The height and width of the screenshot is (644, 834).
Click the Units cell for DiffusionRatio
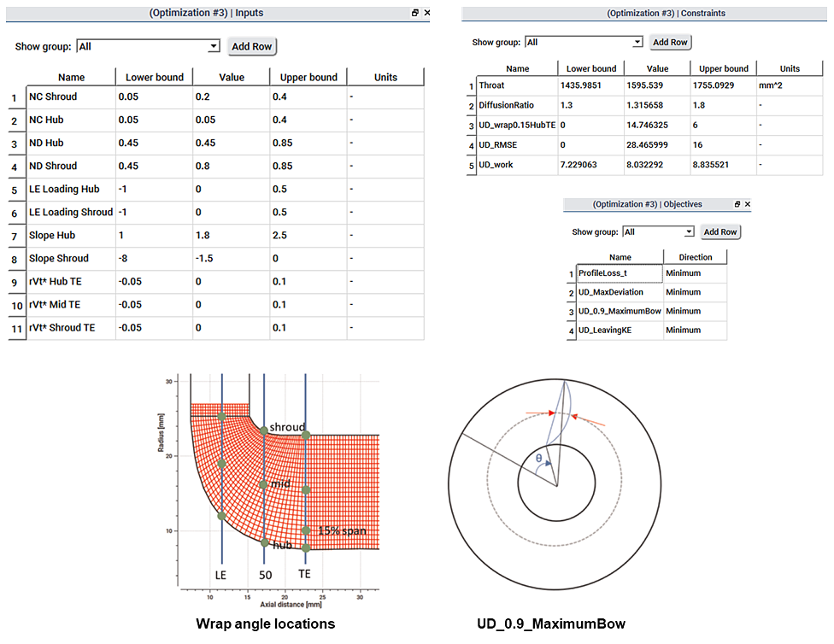click(790, 106)
